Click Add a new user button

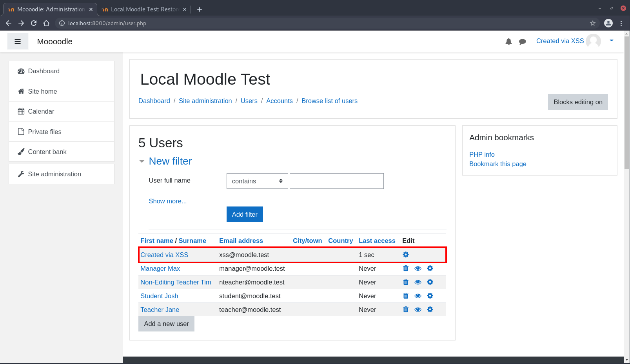[166, 324]
